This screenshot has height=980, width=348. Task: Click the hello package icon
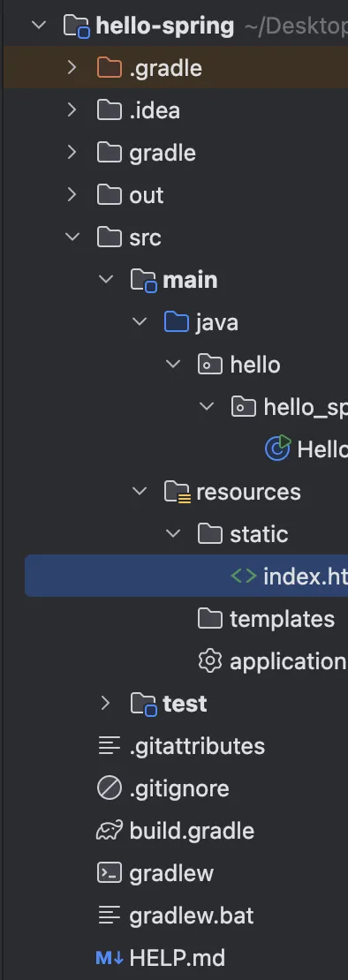point(210,365)
